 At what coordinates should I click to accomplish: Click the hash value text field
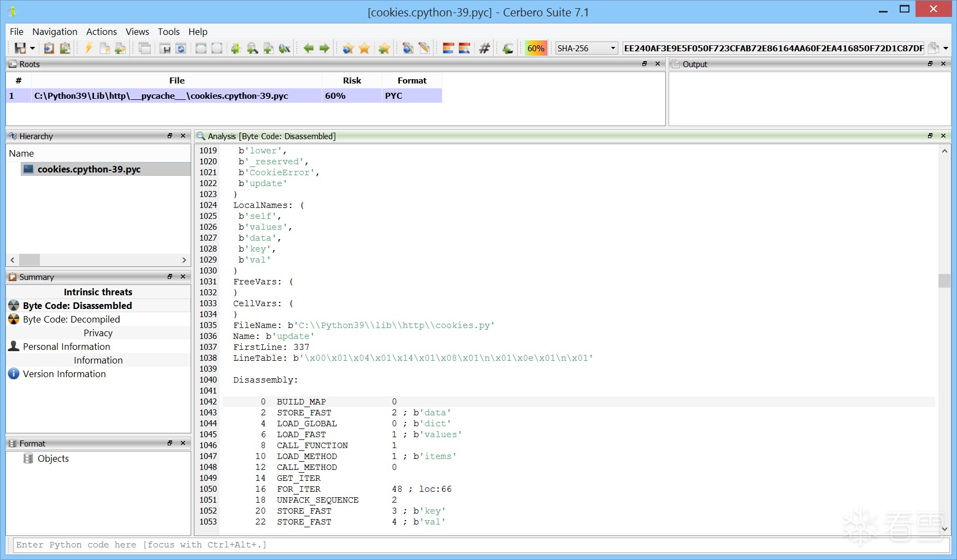(773, 48)
